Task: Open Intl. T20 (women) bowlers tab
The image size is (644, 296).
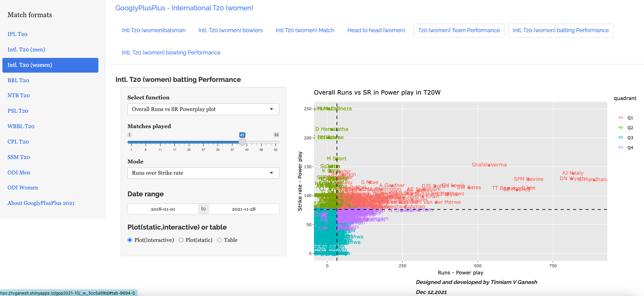Action: (230, 30)
